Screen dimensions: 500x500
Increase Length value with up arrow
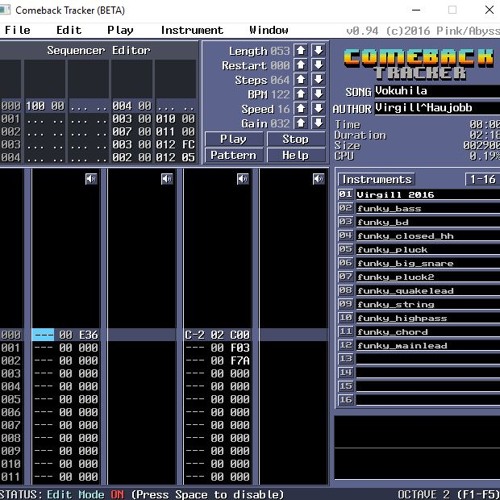pos(301,51)
